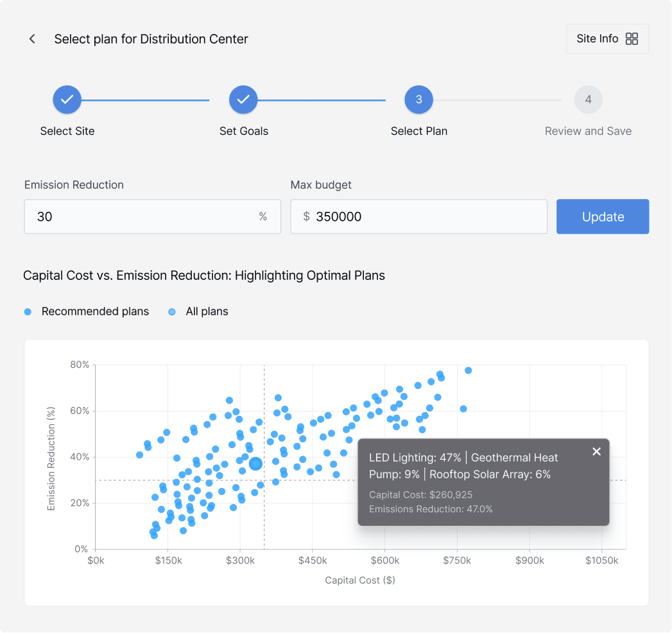Select step 3 Select Plan circle
This screenshot has height=633, width=672.
418,100
